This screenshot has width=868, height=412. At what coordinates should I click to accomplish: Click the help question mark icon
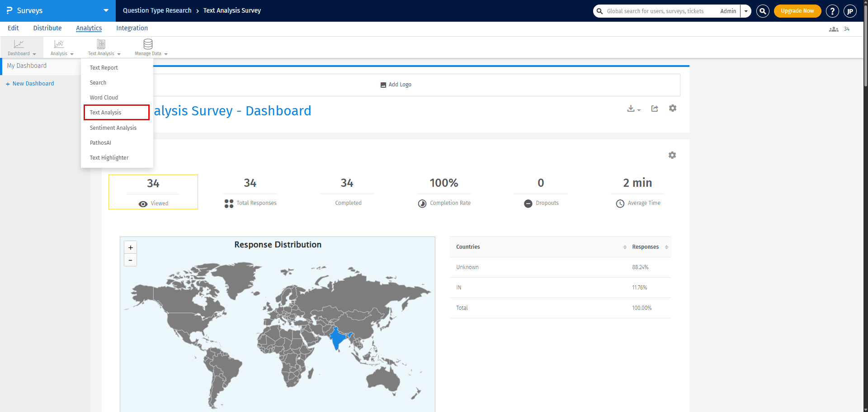pyautogui.click(x=832, y=11)
